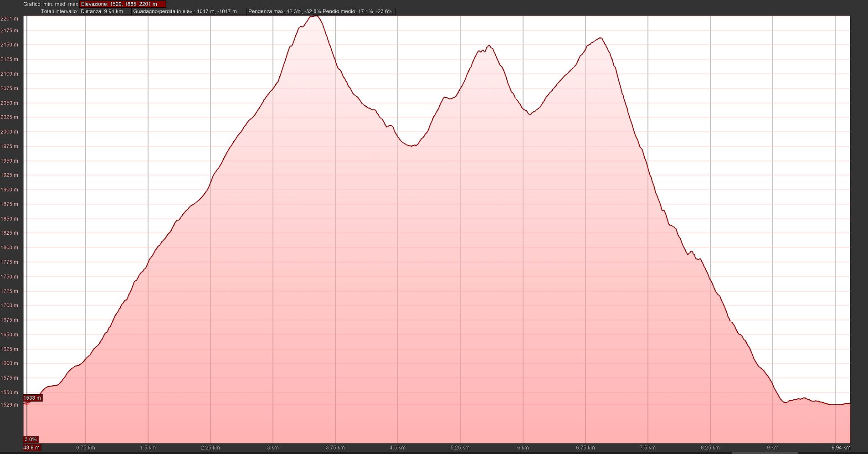This screenshot has height=454, width=868.
Task: Click the 1529 m minimum elevation axis label
Action: [x=10, y=405]
